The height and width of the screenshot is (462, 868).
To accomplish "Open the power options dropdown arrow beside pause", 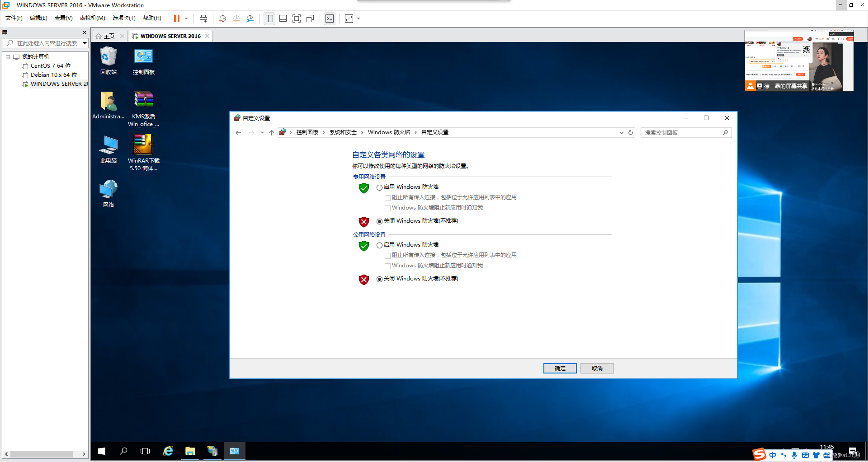I will (186, 19).
